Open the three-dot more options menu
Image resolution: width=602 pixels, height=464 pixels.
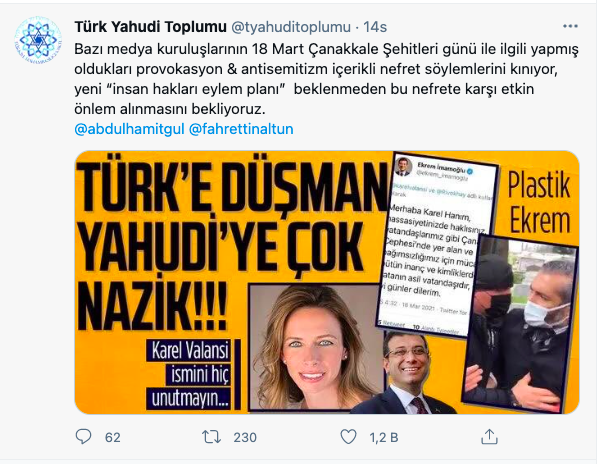(x=570, y=26)
